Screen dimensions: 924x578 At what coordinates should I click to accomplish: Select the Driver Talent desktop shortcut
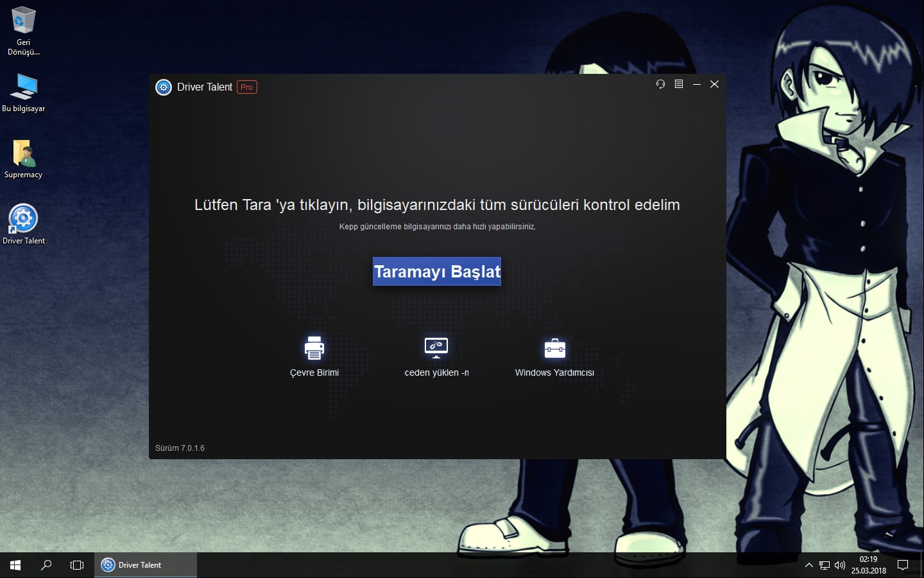click(x=24, y=224)
